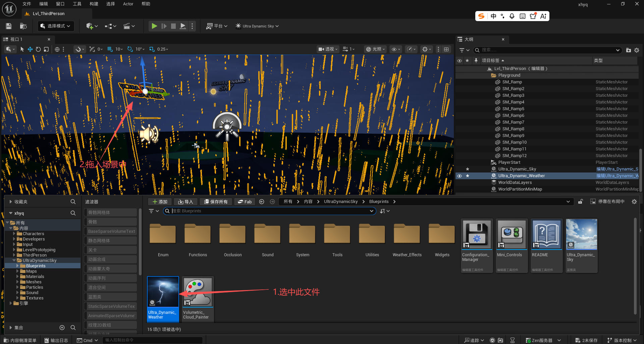Open the viewport Show eye menu
Viewport: 644px width, 344px height.
click(396, 49)
